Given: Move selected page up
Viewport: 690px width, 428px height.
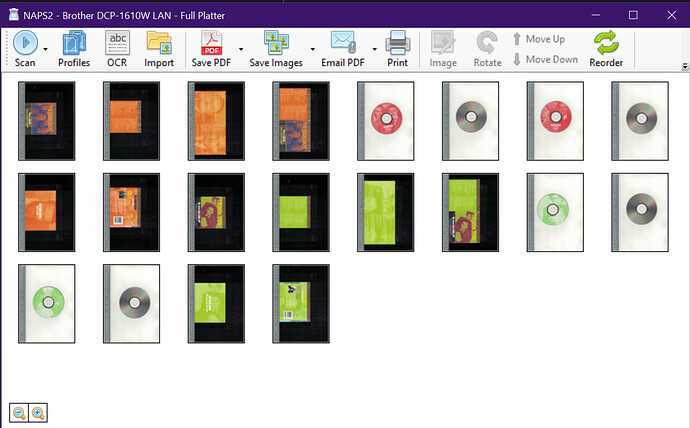Looking at the screenshot, I should coord(539,39).
